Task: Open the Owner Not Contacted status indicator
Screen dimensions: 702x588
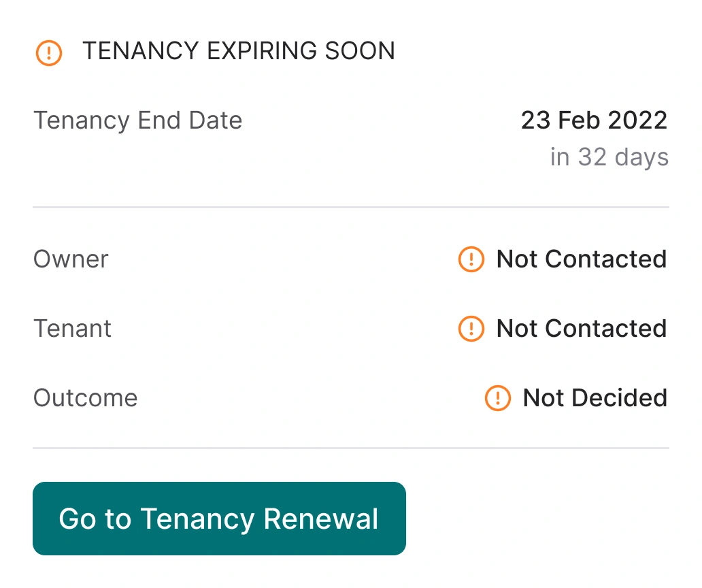Action: (x=562, y=259)
